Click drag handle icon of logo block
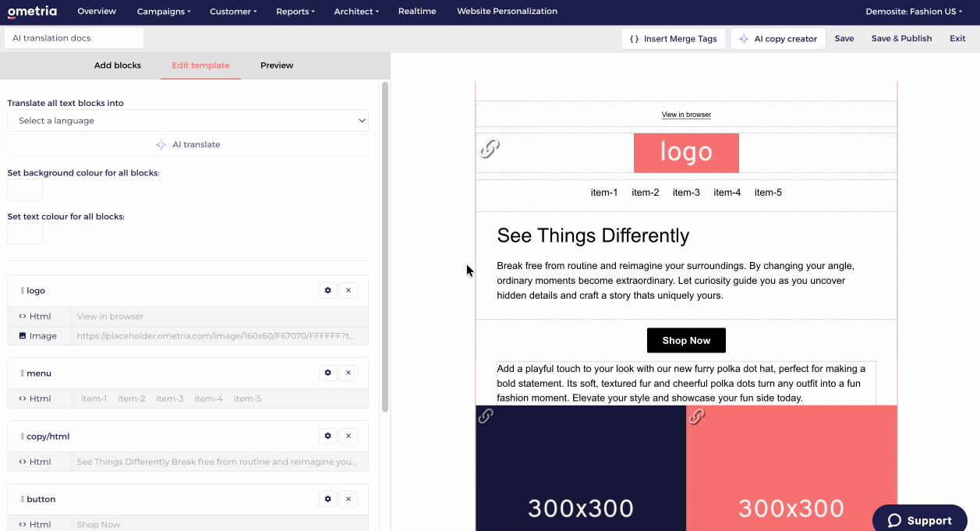This screenshot has width=980, height=531. (x=22, y=290)
